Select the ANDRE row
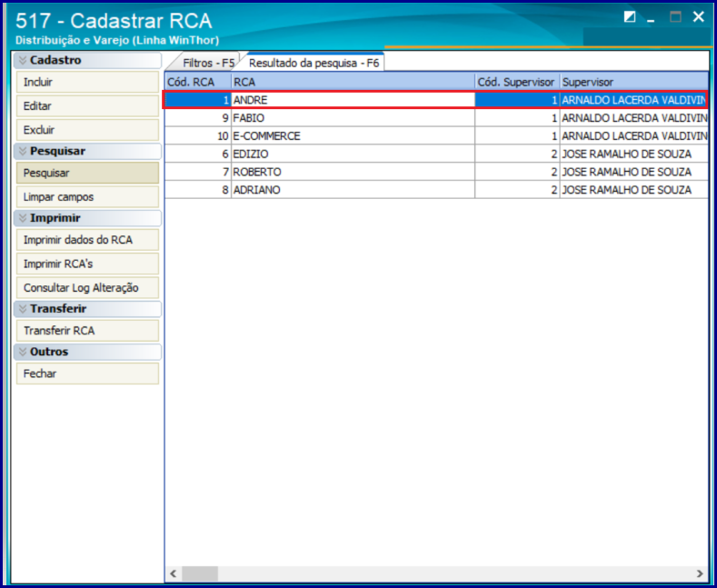 coord(436,100)
